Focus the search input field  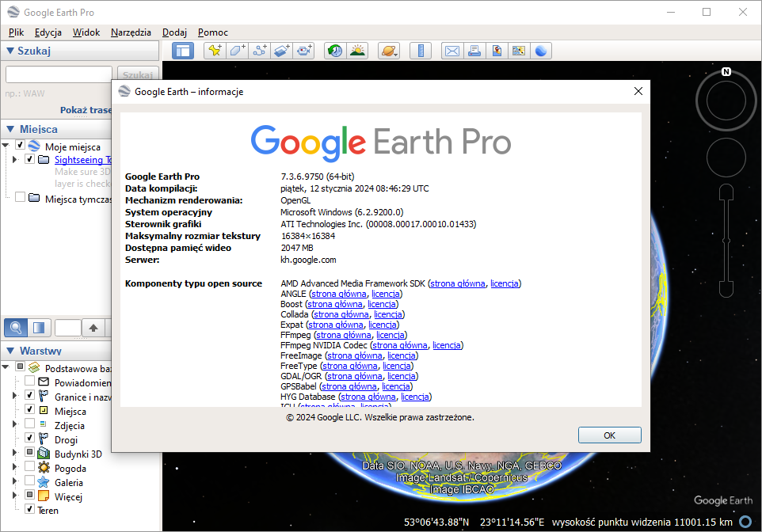pyautogui.click(x=59, y=74)
